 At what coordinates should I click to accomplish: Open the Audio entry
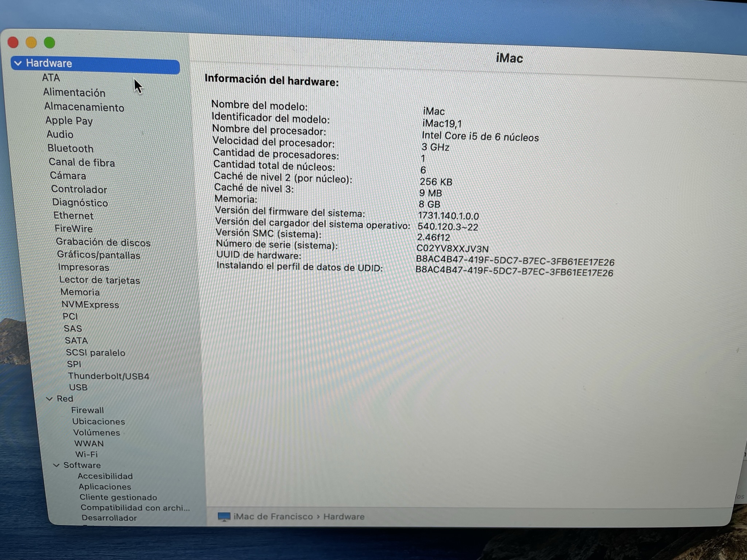point(60,135)
